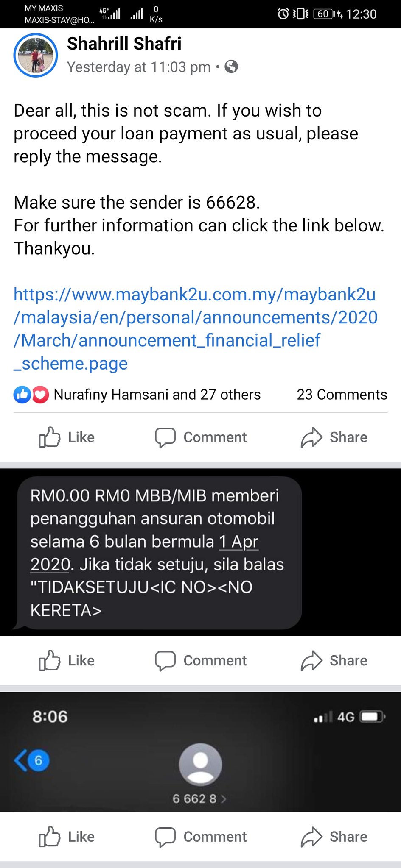Tap the share arrow icon on main post
This screenshot has height=868, width=401.
coord(312,437)
